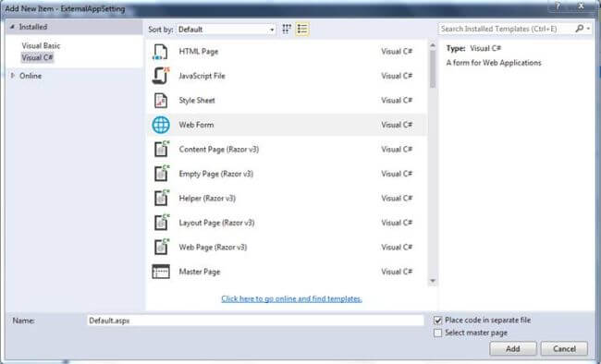
Task: Select the Helper (Razor v3) label
Action: pyautogui.click(x=207, y=199)
